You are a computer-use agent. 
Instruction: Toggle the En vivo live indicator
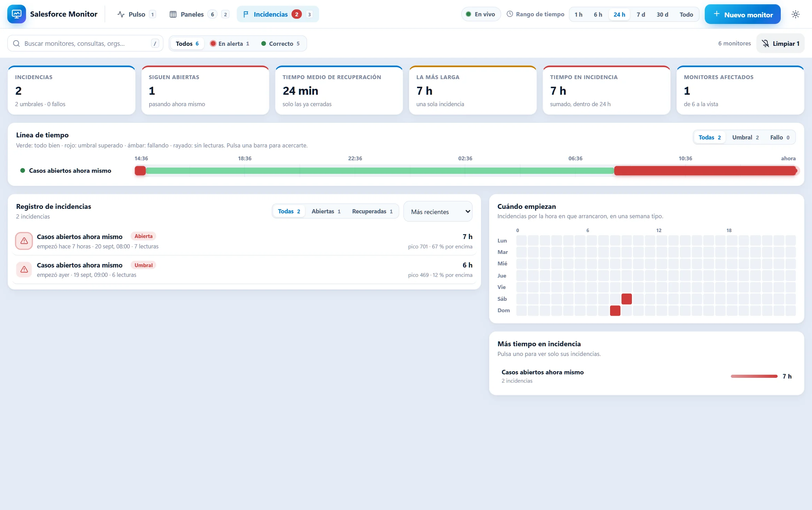[481, 14]
